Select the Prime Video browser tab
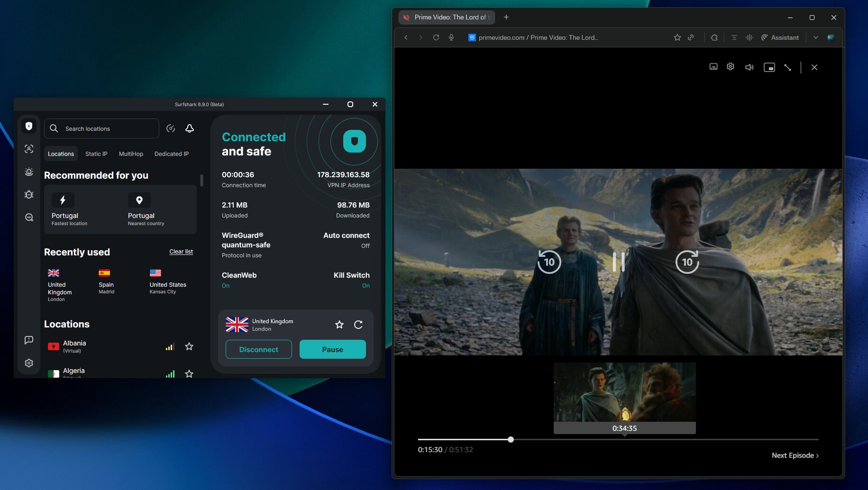The width and height of the screenshot is (868, 490). point(447,17)
